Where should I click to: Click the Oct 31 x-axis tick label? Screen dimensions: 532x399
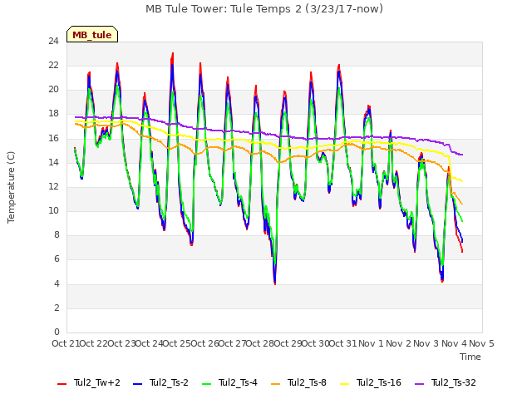point(342,343)
